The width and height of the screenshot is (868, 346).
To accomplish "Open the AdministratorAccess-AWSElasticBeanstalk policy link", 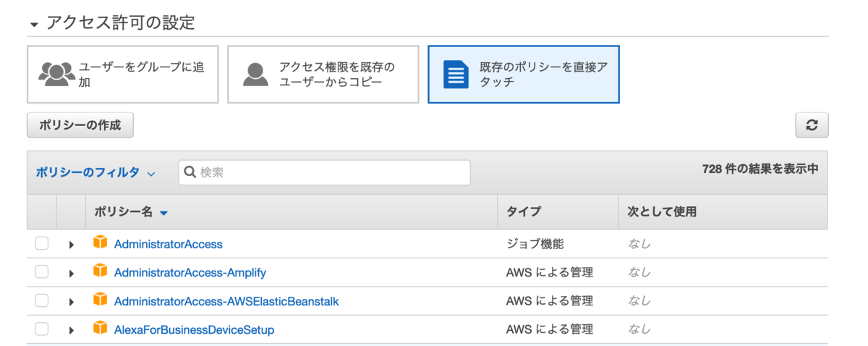I will pos(226,301).
